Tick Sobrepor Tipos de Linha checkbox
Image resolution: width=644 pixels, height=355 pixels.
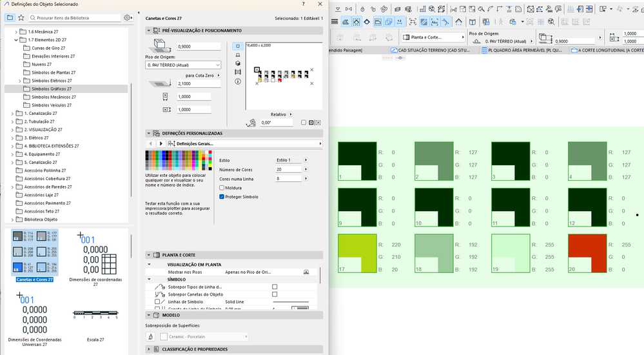tap(275, 287)
